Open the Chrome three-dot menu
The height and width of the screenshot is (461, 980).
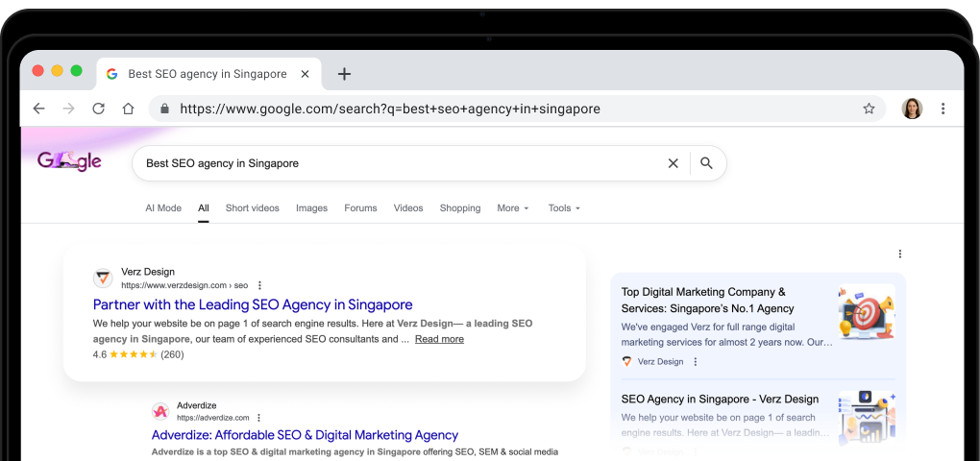[943, 109]
